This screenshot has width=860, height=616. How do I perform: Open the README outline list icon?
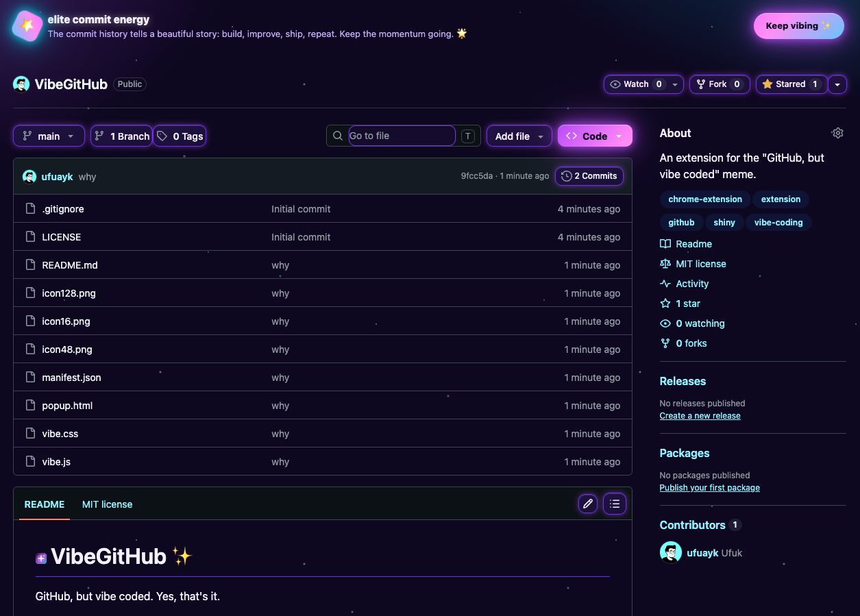click(x=615, y=504)
